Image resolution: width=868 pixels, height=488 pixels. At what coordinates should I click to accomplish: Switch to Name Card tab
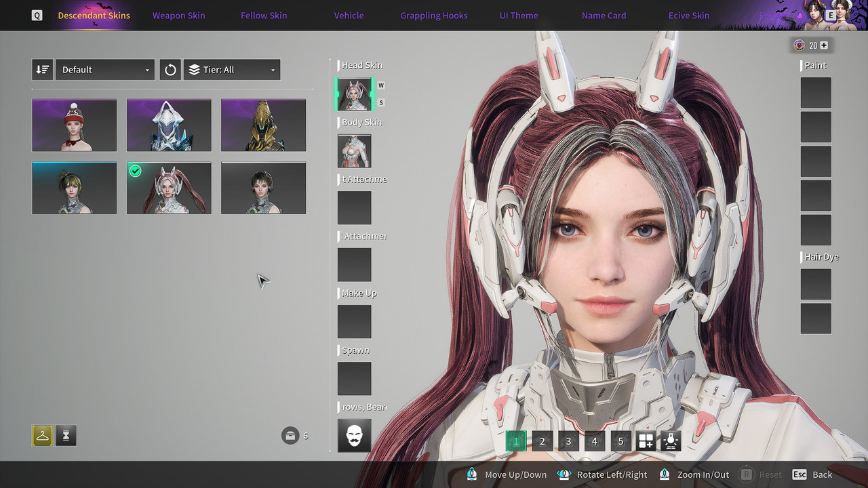coord(604,16)
